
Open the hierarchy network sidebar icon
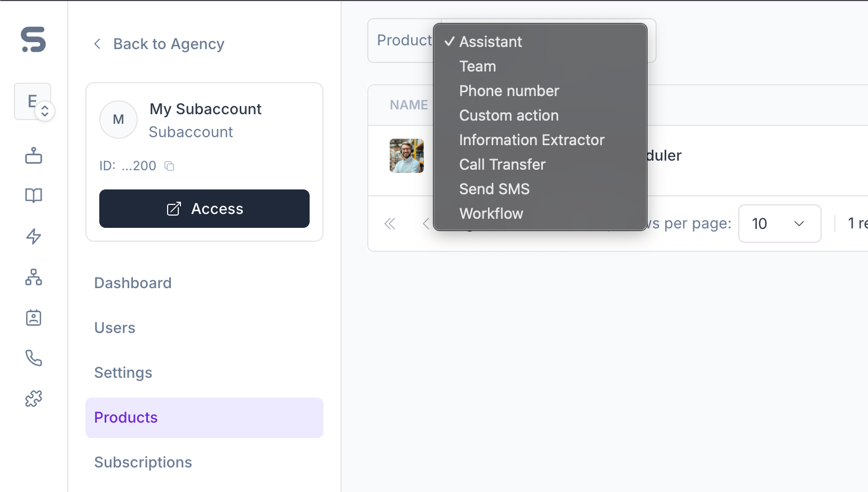pos(34,277)
